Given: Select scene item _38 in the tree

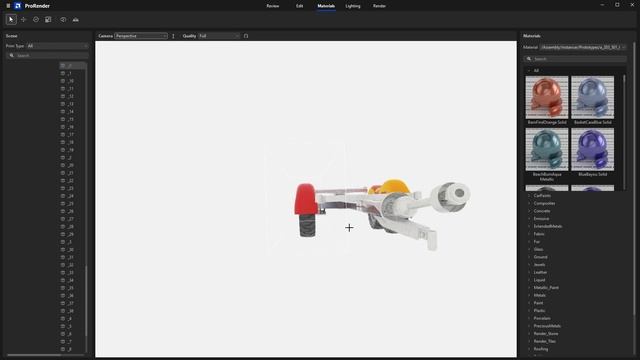Looking at the screenshot, I should (x=71, y=311).
